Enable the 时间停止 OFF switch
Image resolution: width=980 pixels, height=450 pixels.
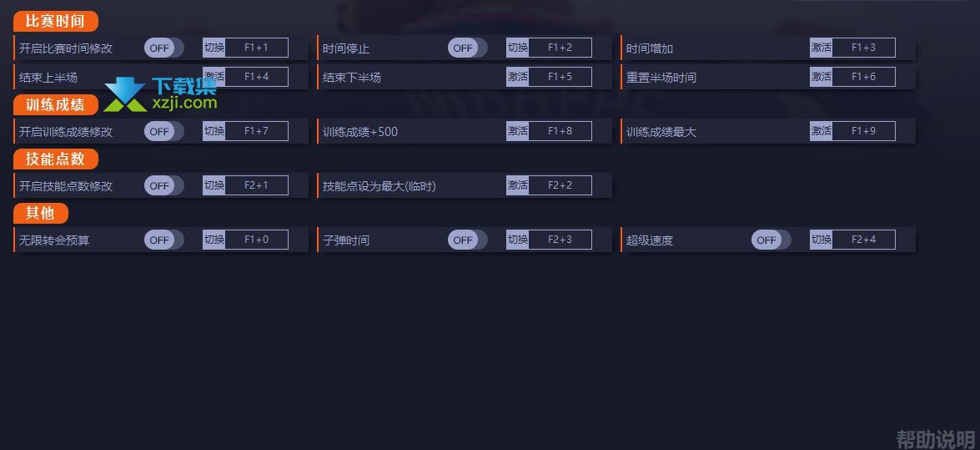click(x=468, y=48)
